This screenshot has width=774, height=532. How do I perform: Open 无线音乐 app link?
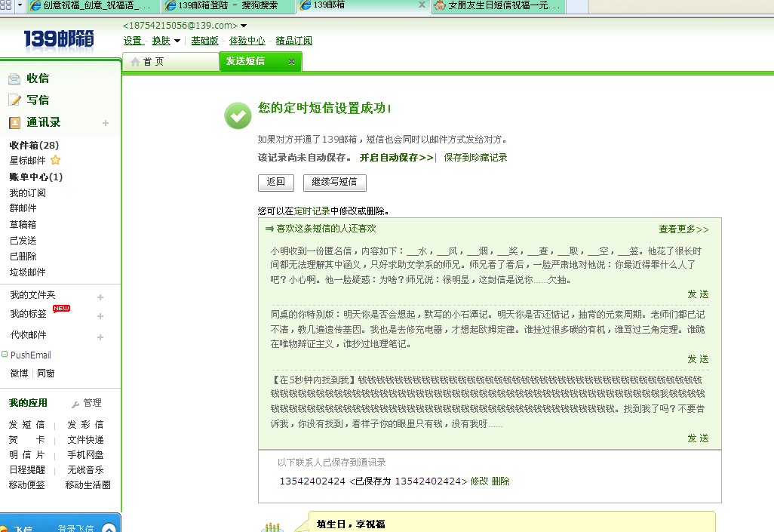(x=85, y=470)
